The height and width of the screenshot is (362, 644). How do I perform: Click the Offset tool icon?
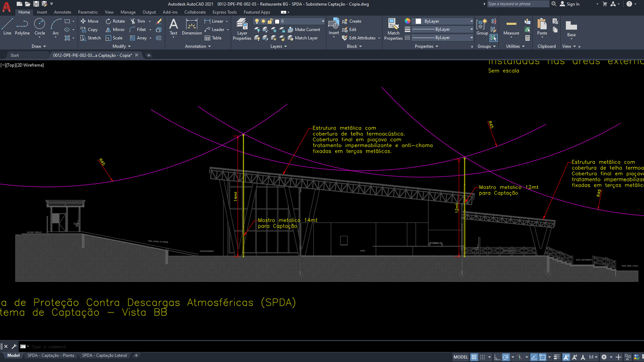coord(159,38)
